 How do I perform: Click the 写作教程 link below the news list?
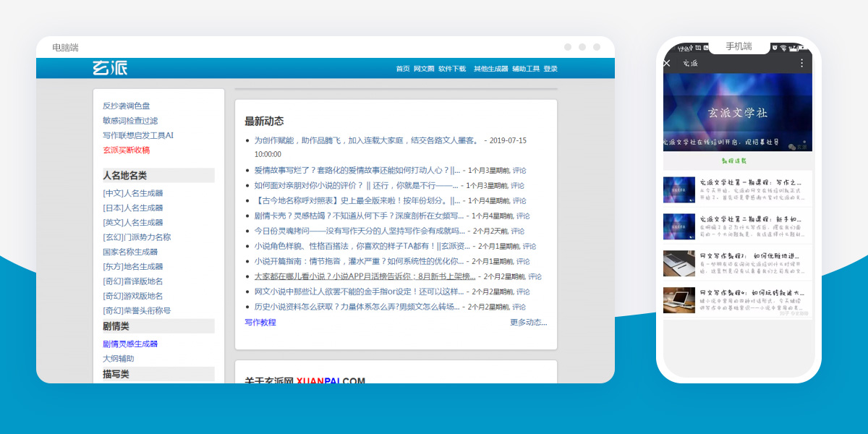[260, 323]
